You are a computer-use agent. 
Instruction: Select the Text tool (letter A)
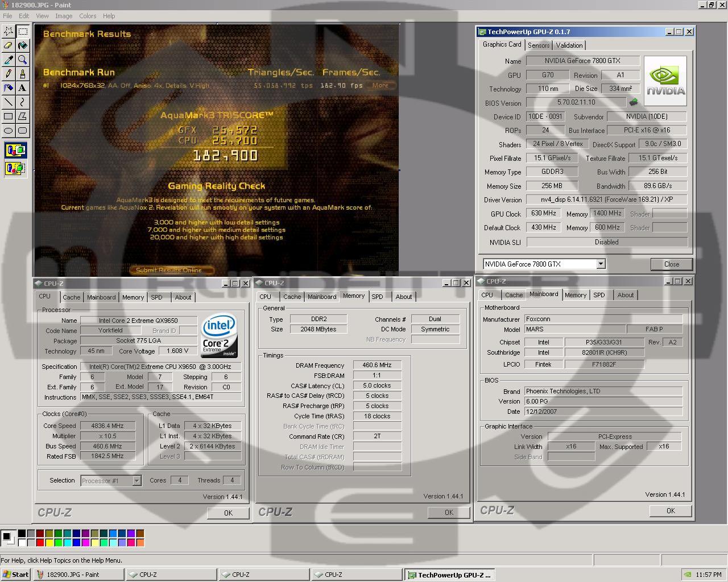coord(23,88)
